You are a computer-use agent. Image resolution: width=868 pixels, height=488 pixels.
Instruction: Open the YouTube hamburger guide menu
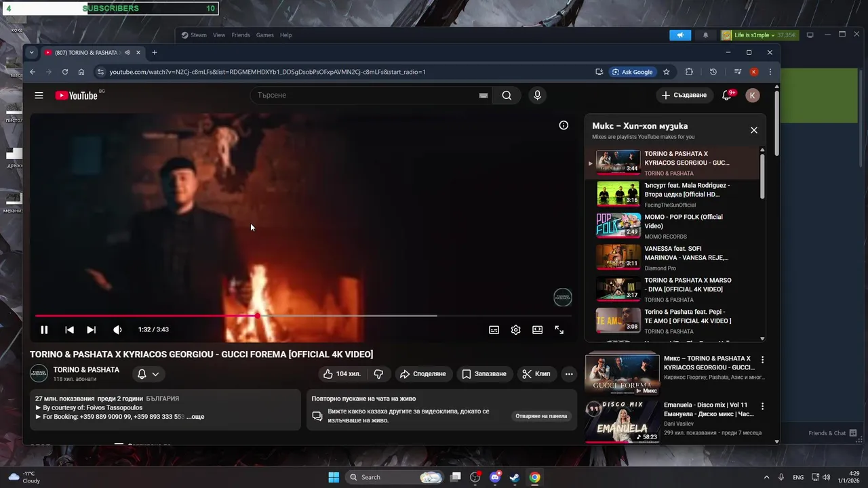[x=39, y=96]
